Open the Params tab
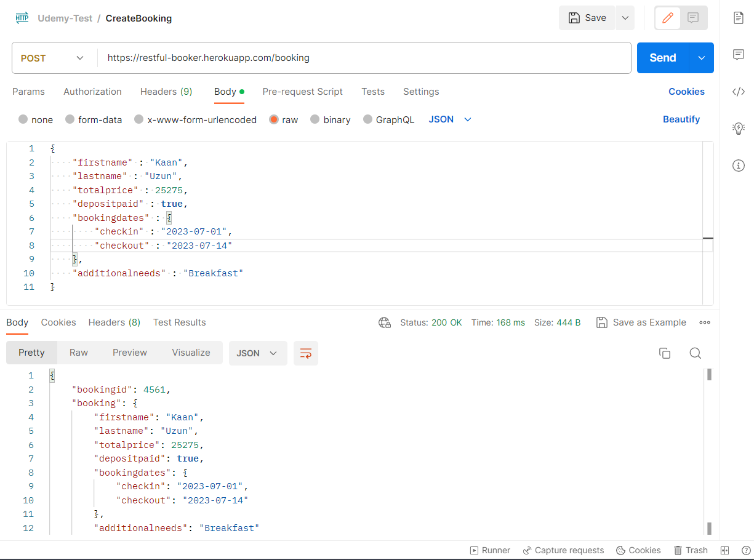The height and width of the screenshot is (560, 754). coord(28,92)
